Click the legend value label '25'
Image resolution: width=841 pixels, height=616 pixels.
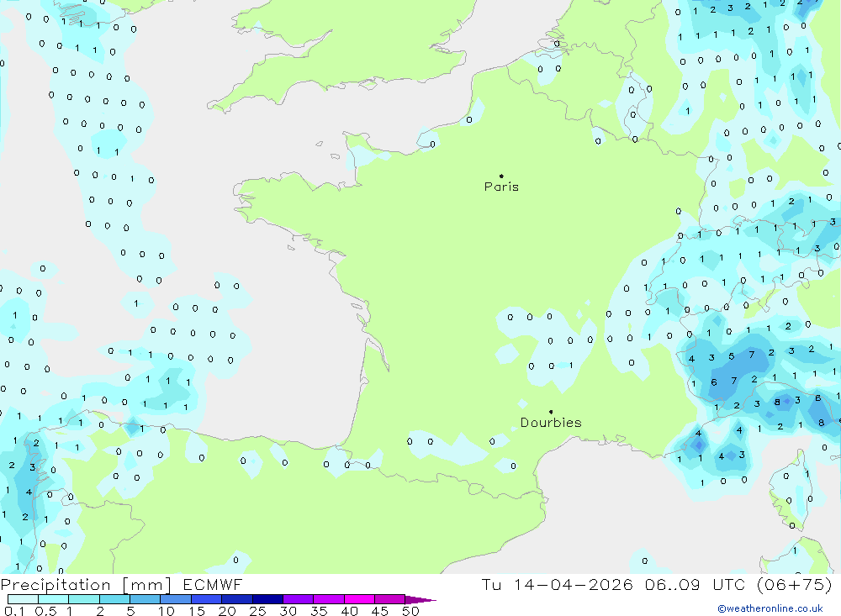coord(258,611)
